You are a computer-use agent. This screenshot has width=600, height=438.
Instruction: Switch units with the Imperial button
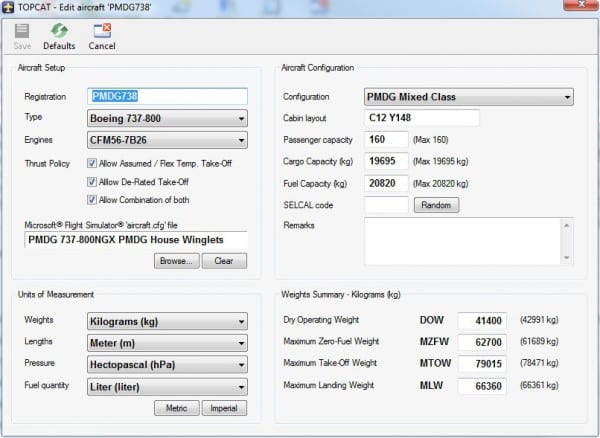(225, 408)
